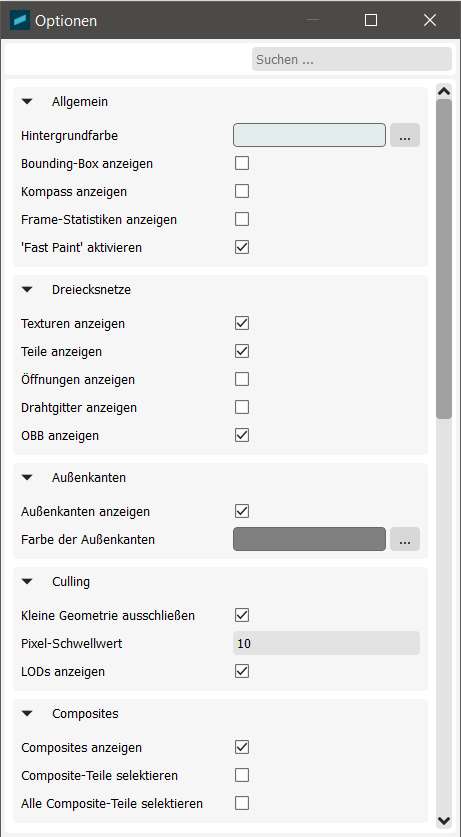Open color picker for Hintergrundfarbe via ellipsis button
Image resolution: width=461 pixels, height=837 pixels.
tap(405, 135)
